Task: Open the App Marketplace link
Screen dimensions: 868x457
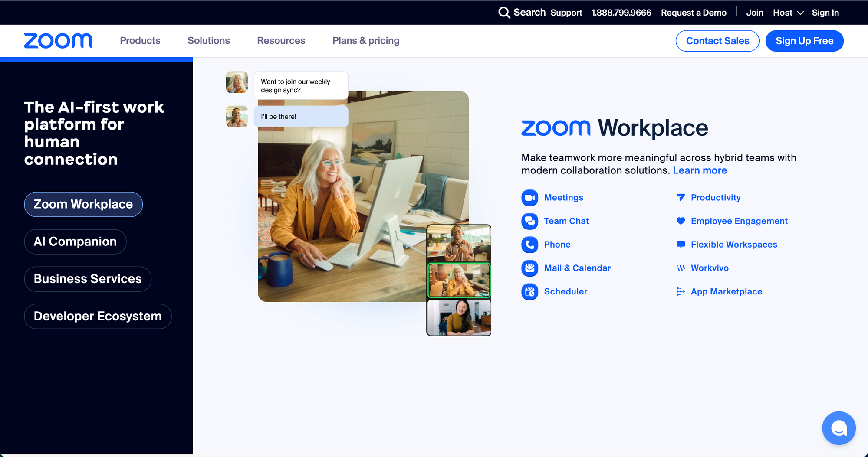Action: coord(727,291)
